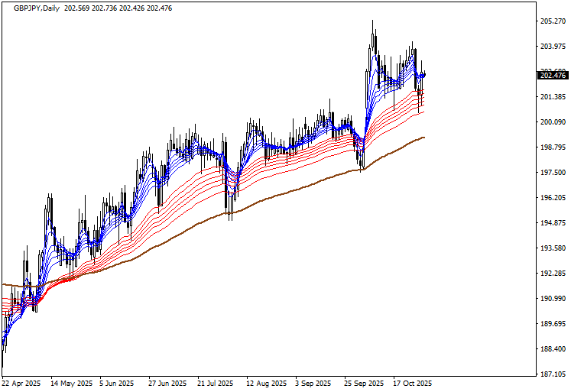Select the 25 Sep 2025 date label
The height and width of the screenshot is (392, 571).
[364, 384]
